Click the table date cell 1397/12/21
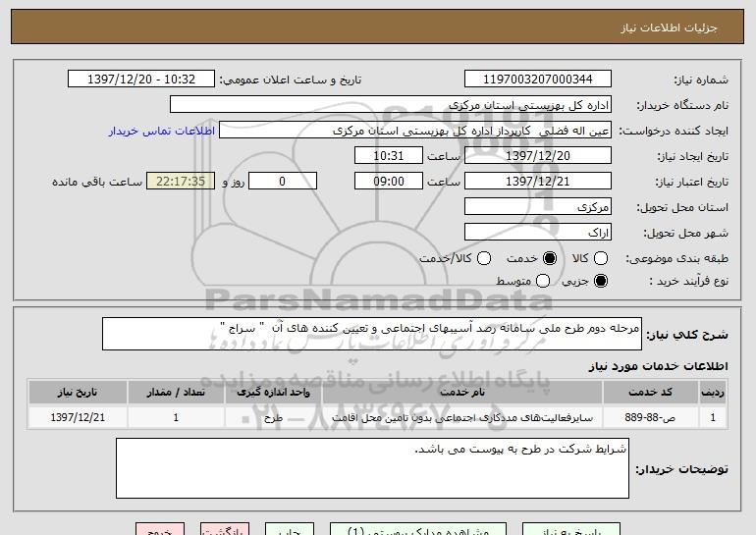Screen dimensions: 756x535 (78, 417)
